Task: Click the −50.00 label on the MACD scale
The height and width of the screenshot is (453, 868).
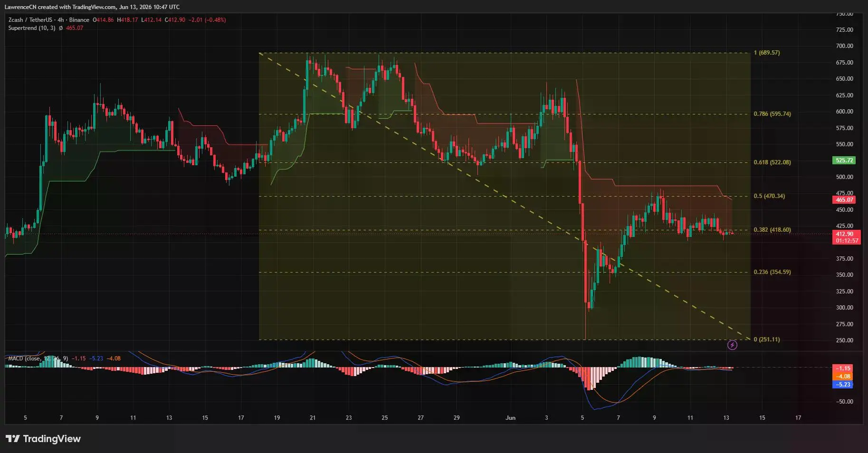Action: click(x=844, y=402)
